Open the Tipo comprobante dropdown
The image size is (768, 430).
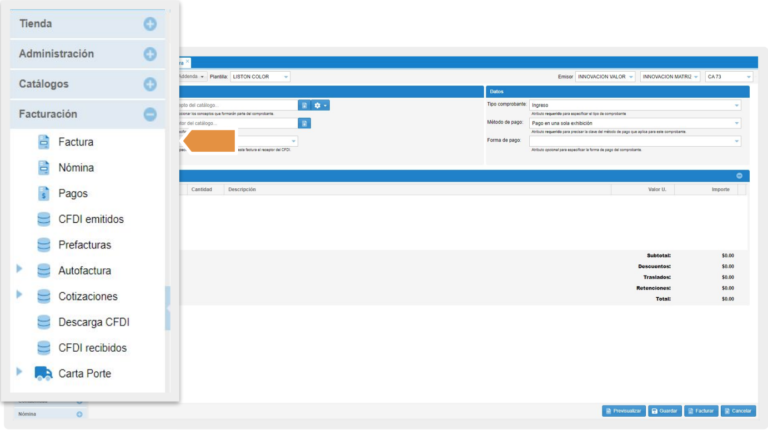coord(635,104)
